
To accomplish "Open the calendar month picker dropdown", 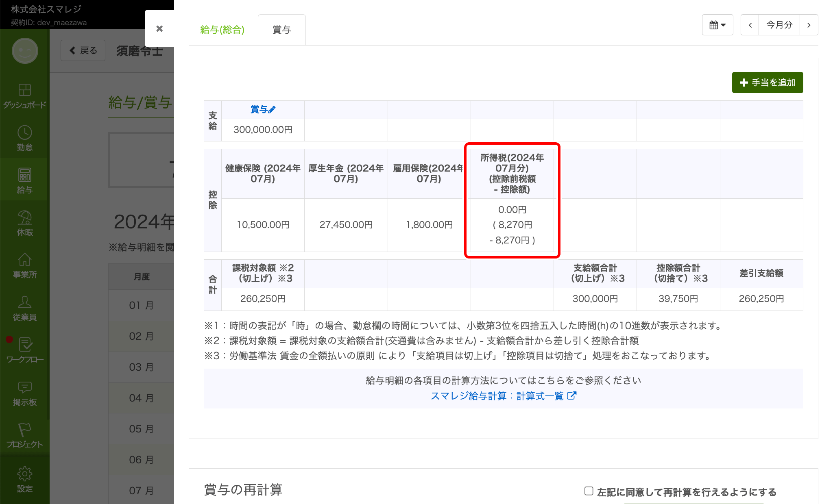I will click(x=717, y=25).
